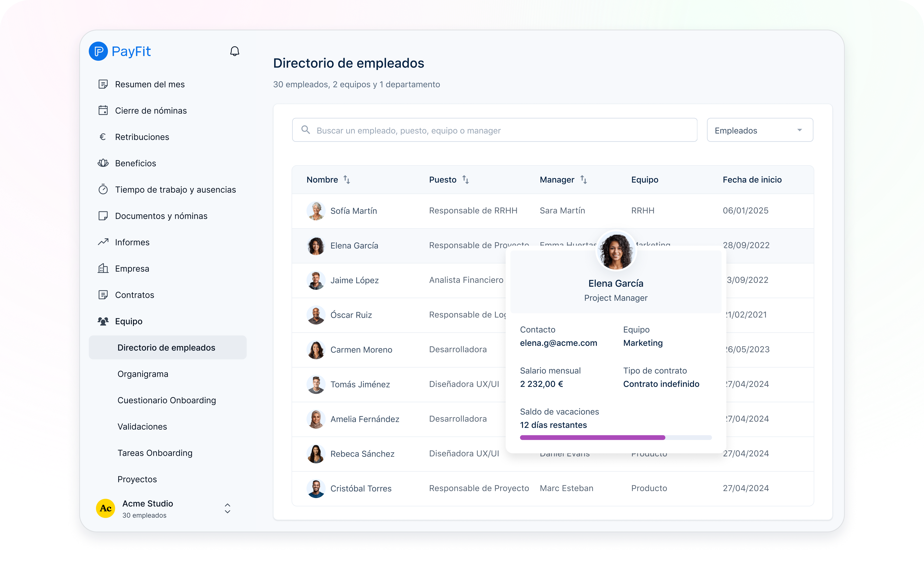Image resolution: width=924 pixels, height=563 pixels.
Task: Click the Informes chart icon
Action: pyautogui.click(x=103, y=242)
